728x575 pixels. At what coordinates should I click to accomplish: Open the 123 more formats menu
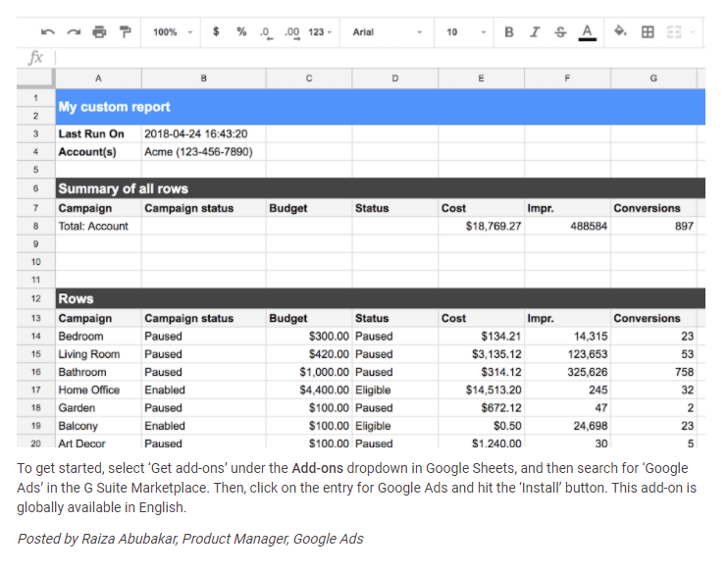point(320,32)
